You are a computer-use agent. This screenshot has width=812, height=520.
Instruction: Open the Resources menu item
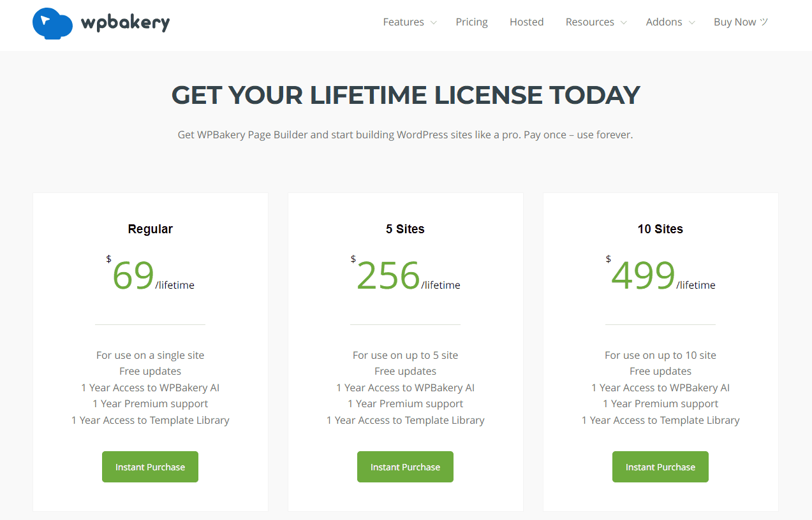pyautogui.click(x=589, y=22)
